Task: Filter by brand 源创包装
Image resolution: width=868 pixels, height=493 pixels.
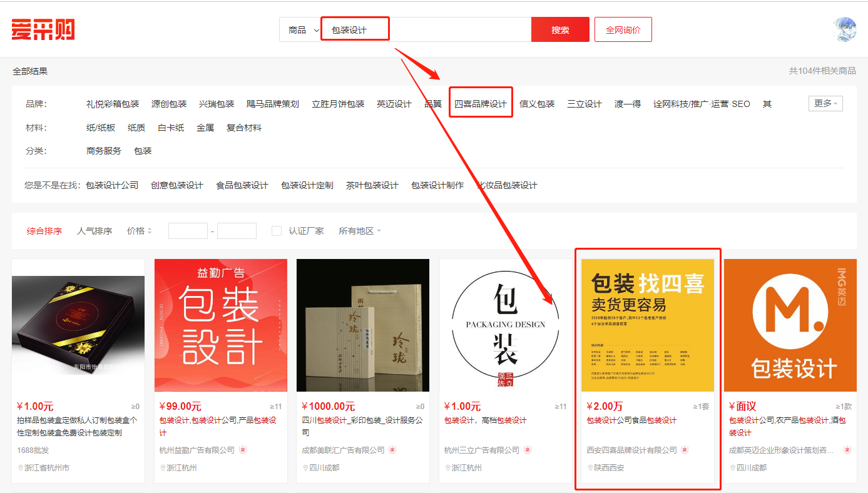Action: 169,104
